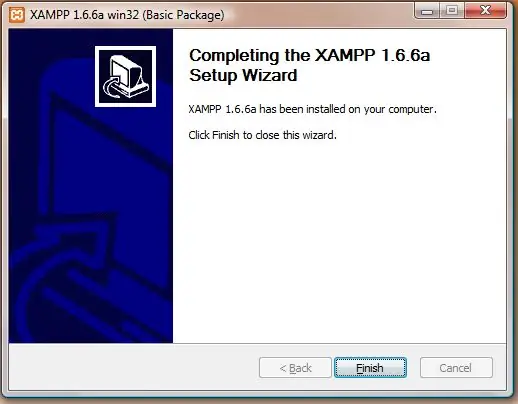The width and height of the screenshot is (518, 404).
Task: Click the divider line above the wizard buttons
Action: (257, 343)
